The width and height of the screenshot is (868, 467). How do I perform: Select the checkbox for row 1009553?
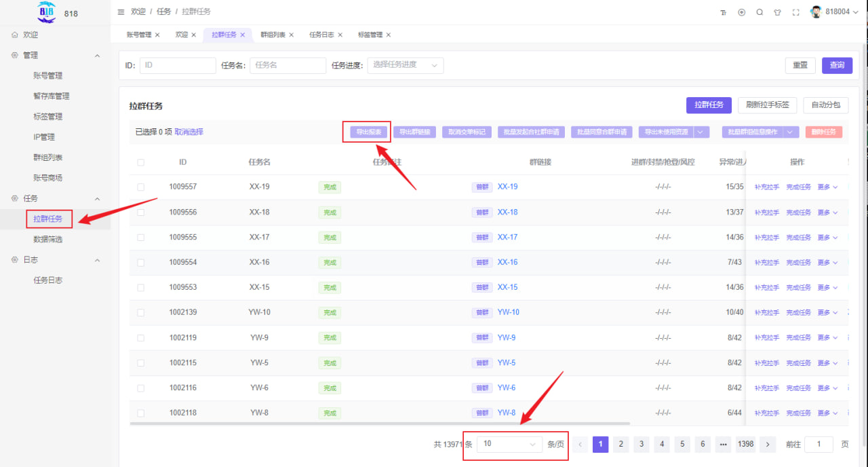pyautogui.click(x=141, y=287)
